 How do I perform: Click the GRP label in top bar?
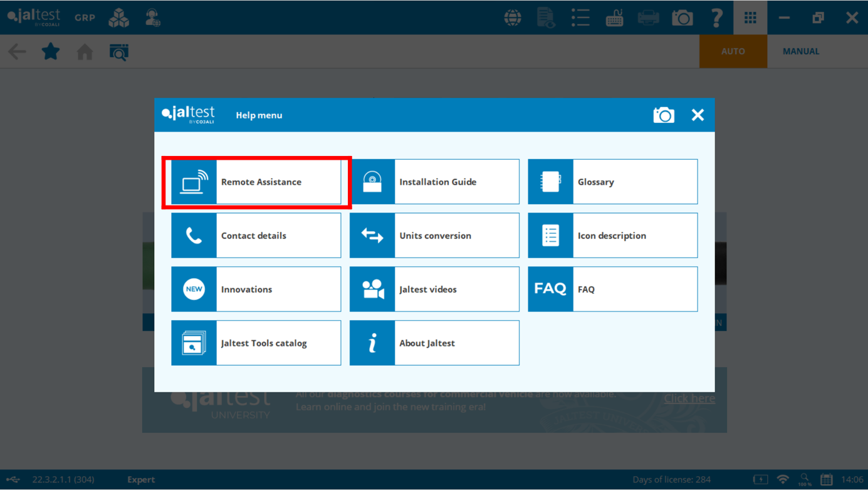pyautogui.click(x=85, y=18)
